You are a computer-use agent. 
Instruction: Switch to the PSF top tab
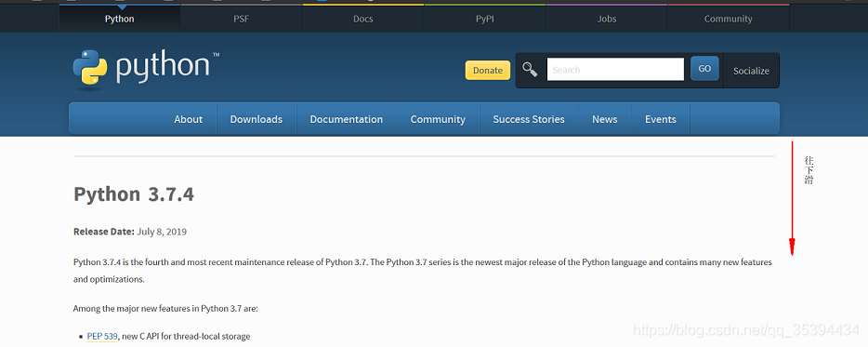coord(242,19)
